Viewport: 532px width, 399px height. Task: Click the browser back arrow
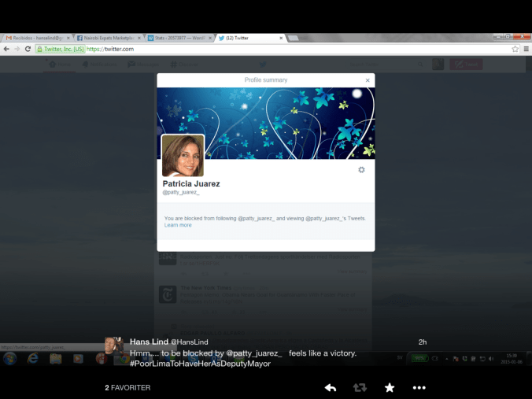coord(6,49)
